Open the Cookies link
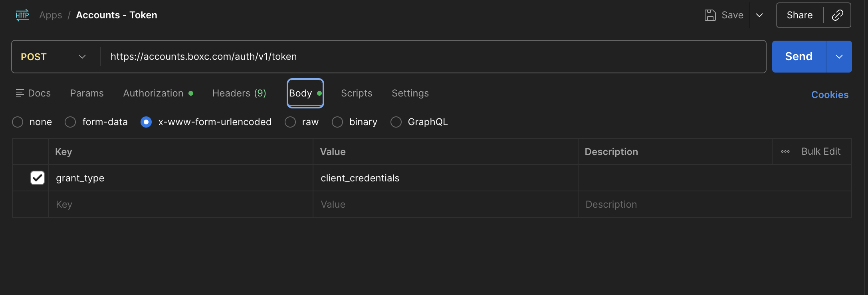Image resolution: width=868 pixels, height=295 pixels. tap(830, 95)
